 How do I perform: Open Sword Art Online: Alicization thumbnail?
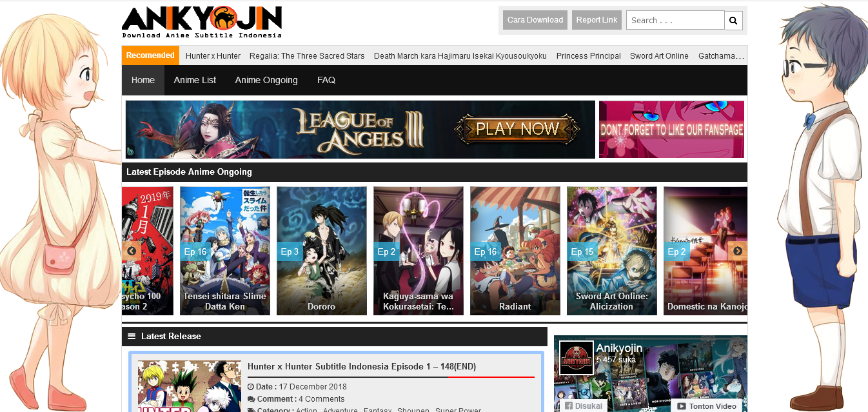pos(611,251)
